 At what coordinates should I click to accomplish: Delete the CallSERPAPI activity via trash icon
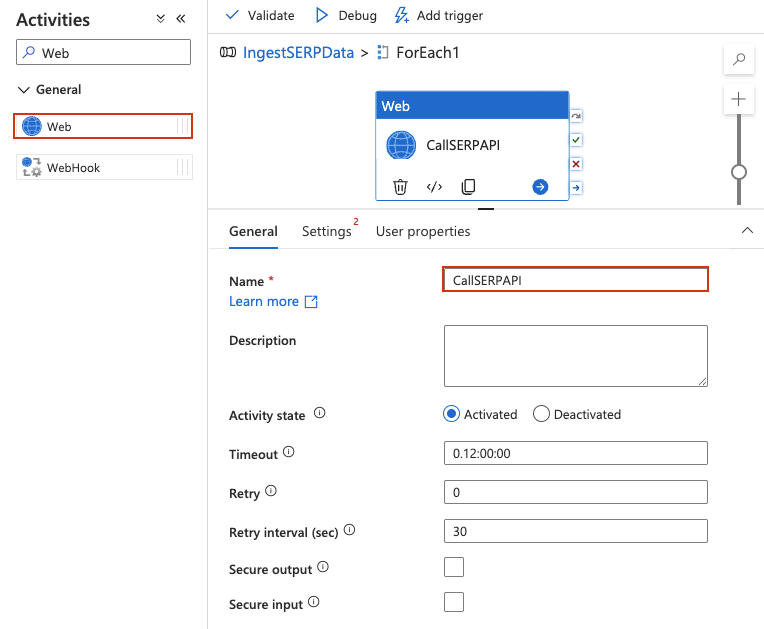(x=400, y=187)
